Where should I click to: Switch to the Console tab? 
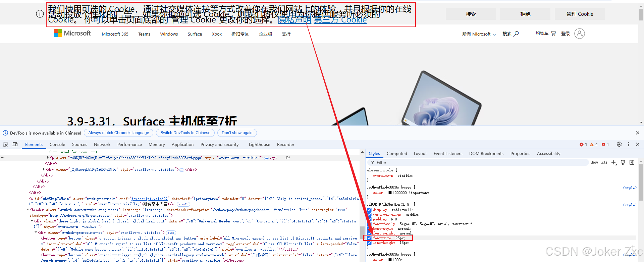57,145
